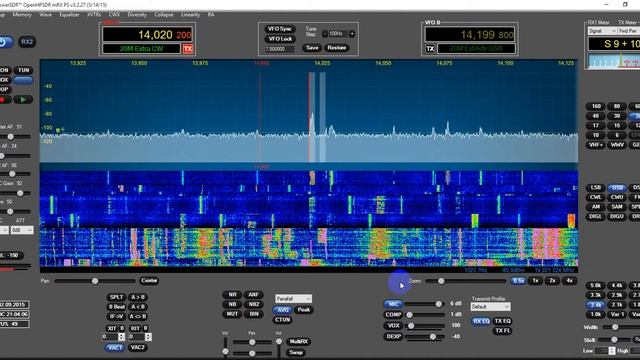Screen dimensions: 640x360
Task: Toggle the TUN tune button
Action: 23,70
